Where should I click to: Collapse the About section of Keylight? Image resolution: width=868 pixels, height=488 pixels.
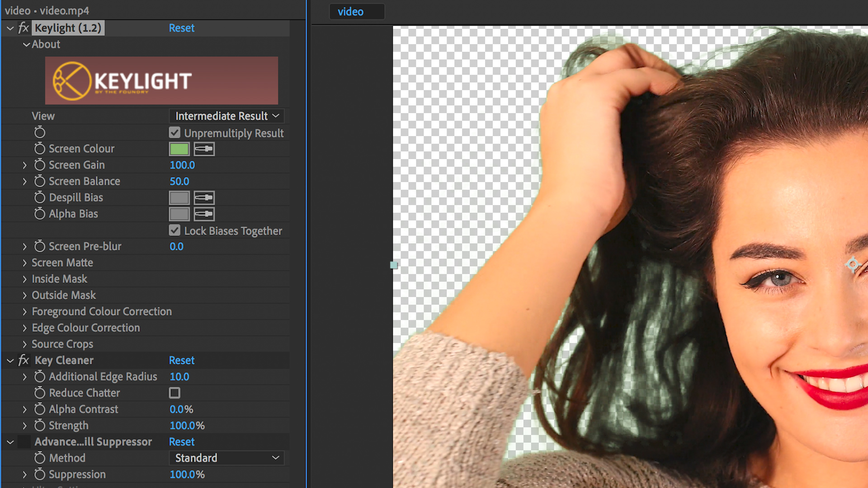click(x=26, y=44)
